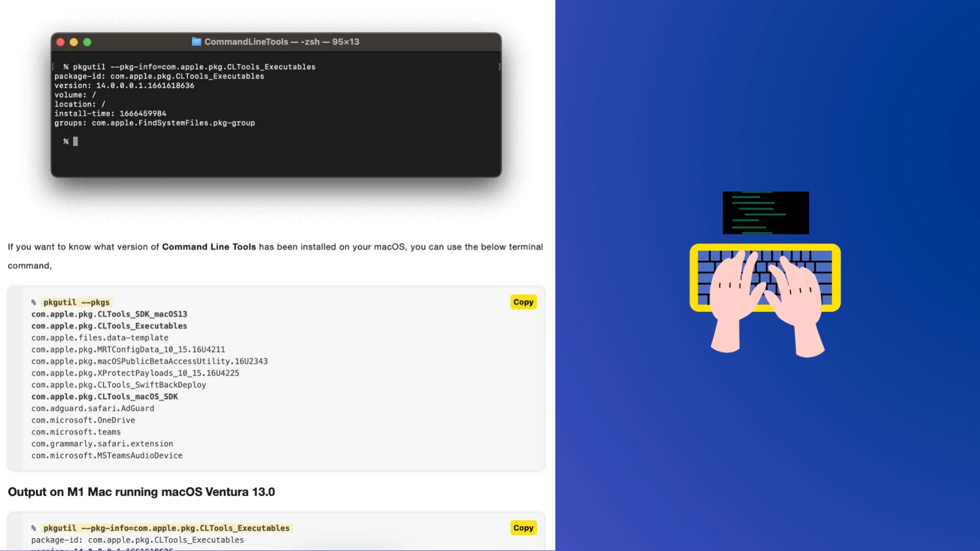Click the com.apple.pkg.CLTools_macOS_SDK line
This screenshot has height=551, width=980.
(x=105, y=397)
